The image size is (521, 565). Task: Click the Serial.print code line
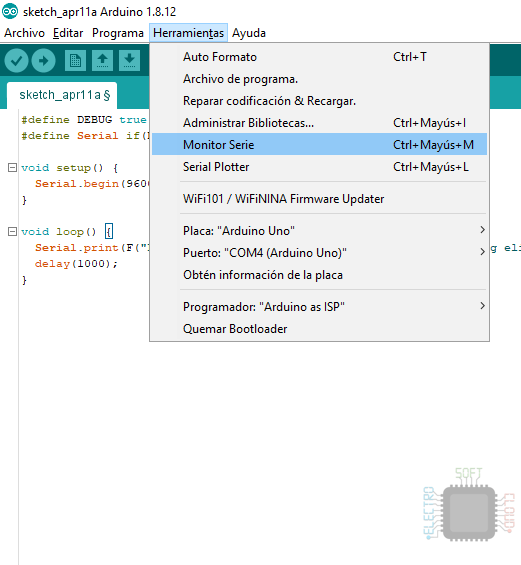click(92, 248)
